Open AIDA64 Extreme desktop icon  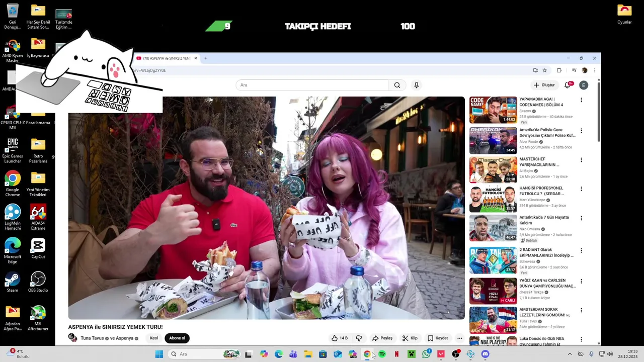[x=38, y=217]
